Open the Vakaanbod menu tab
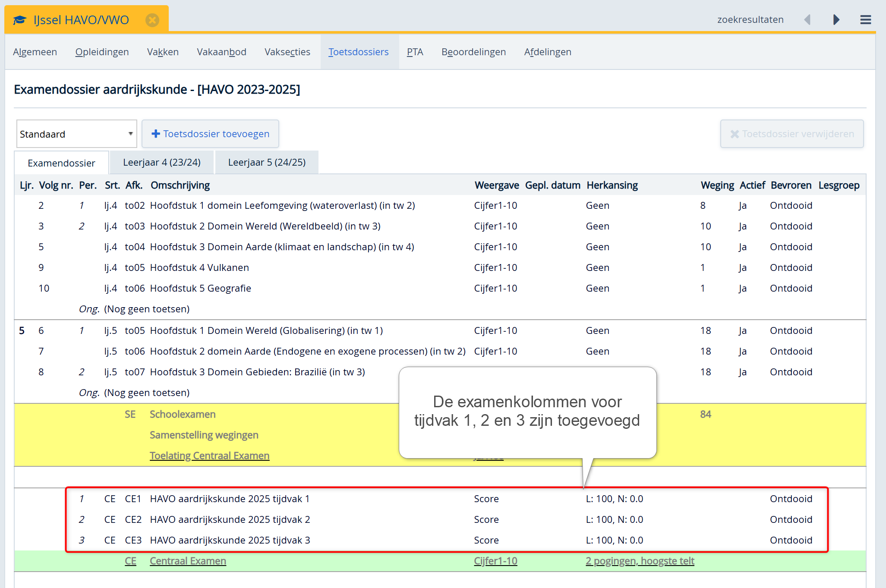886x588 pixels. point(221,52)
